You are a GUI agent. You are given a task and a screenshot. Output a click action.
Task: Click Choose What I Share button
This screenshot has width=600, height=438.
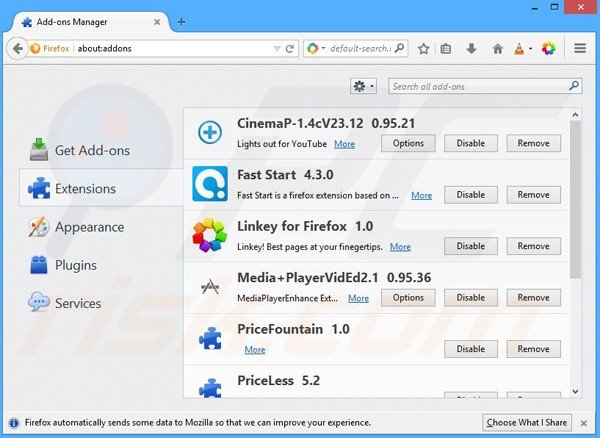click(x=527, y=423)
